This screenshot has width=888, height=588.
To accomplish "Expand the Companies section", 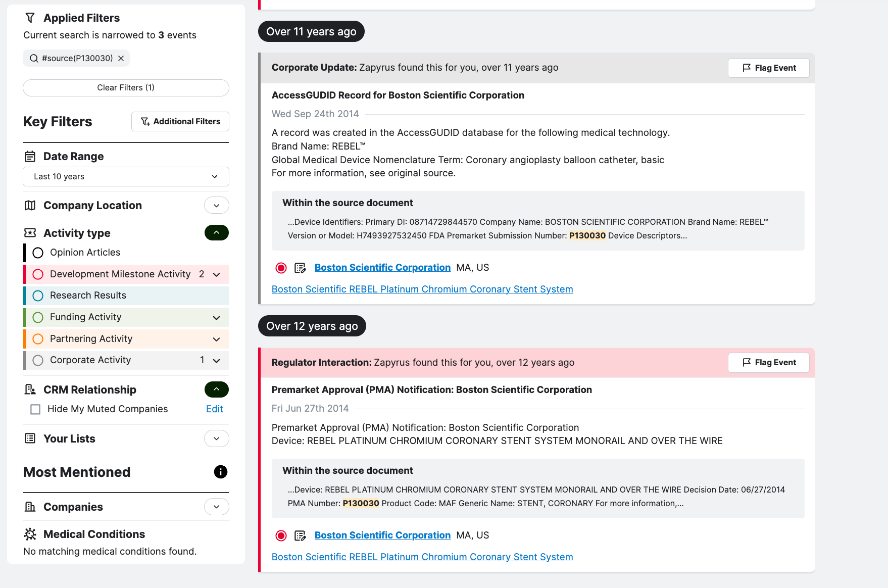I will pyautogui.click(x=216, y=507).
